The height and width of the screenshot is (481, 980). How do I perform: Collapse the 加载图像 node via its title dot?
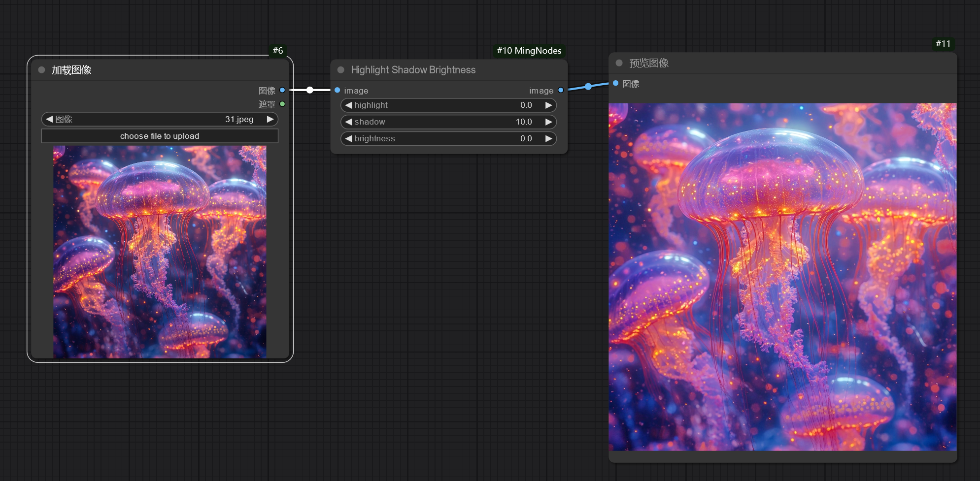point(42,70)
